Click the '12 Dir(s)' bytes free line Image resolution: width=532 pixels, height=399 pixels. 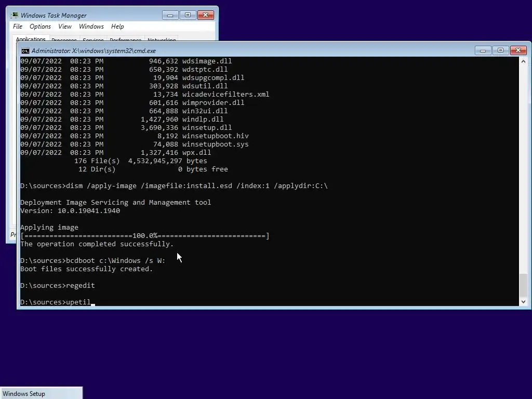tap(153, 169)
